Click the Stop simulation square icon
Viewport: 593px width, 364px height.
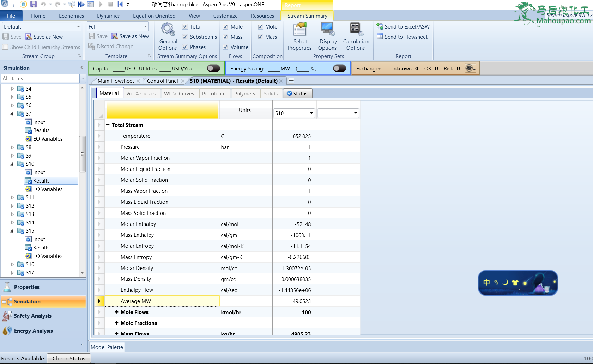pyautogui.click(x=110, y=4)
